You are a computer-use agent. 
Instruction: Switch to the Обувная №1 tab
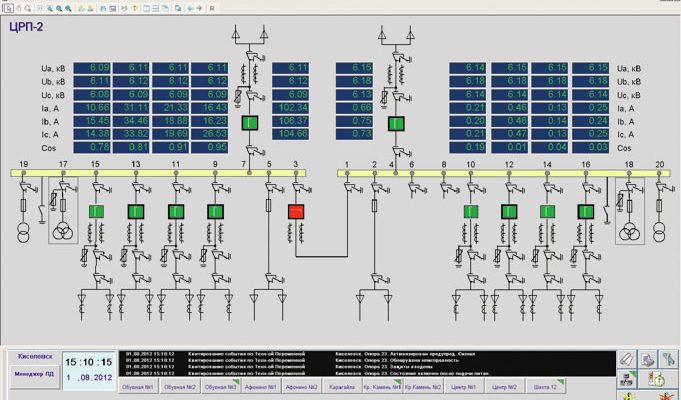[139, 386]
